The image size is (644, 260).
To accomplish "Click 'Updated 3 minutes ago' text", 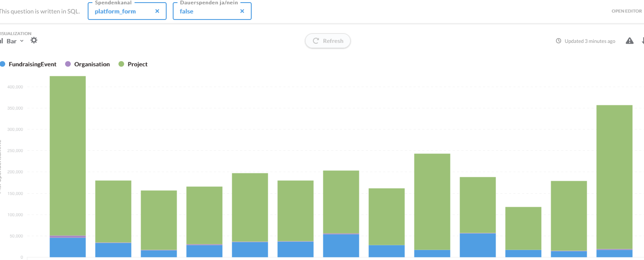I will pos(590,41).
